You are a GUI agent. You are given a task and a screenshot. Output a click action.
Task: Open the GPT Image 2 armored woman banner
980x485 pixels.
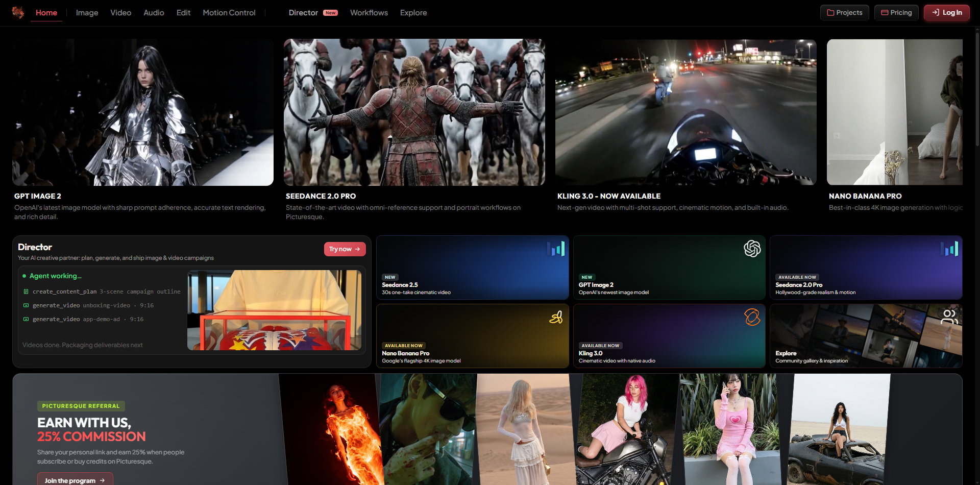(143, 112)
